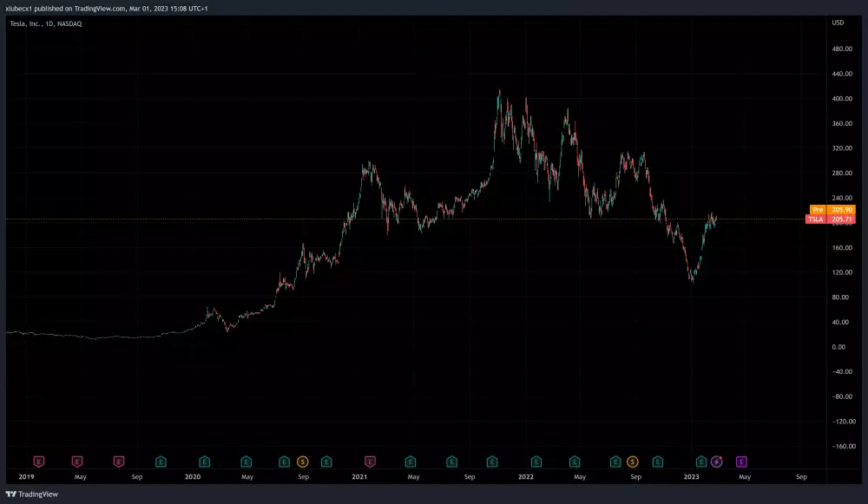Click the orange split marker near Sep 2020
The height and width of the screenshot is (504, 868).
coord(303,461)
